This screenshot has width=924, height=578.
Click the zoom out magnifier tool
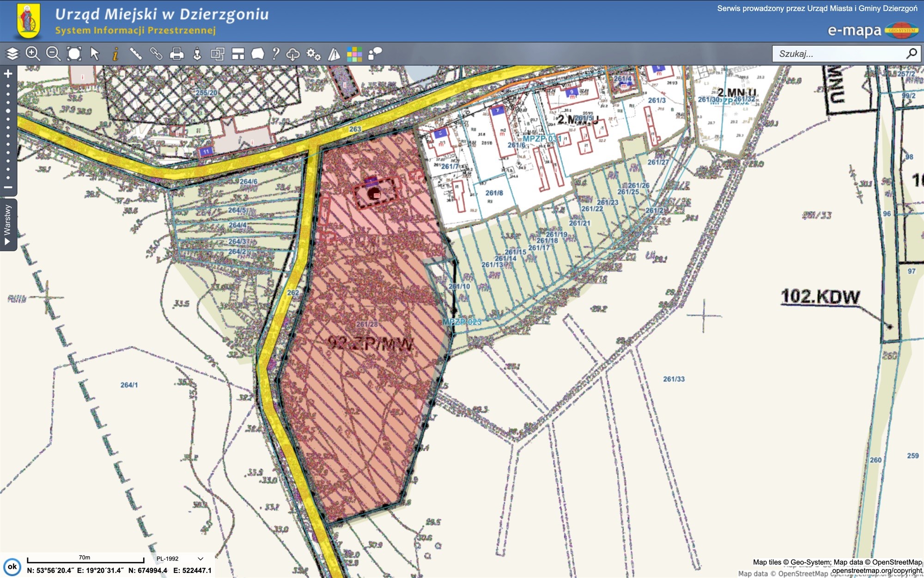(x=53, y=54)
